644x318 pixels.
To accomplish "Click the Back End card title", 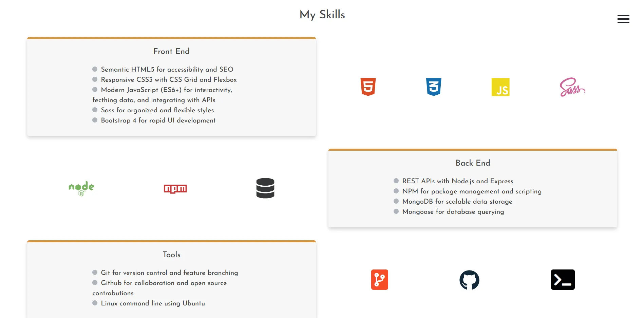I will point(473,163).
